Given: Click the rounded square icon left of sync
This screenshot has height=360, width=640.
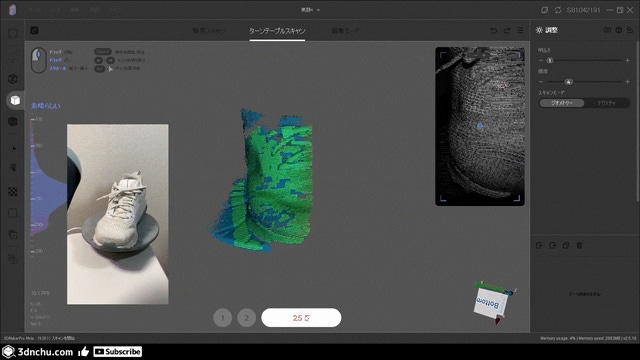Looking at the screenshot, I should click(x=544, y=10).
